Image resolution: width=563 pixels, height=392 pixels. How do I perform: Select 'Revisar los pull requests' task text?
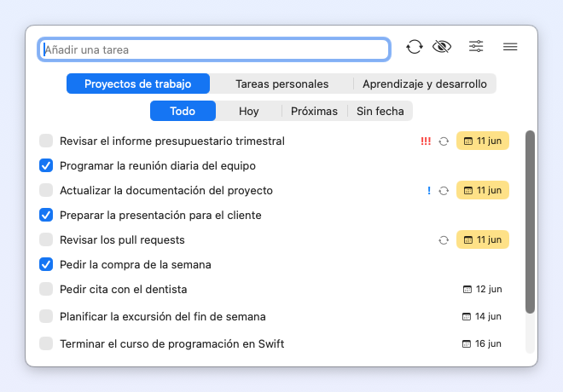tap(123, 240)
